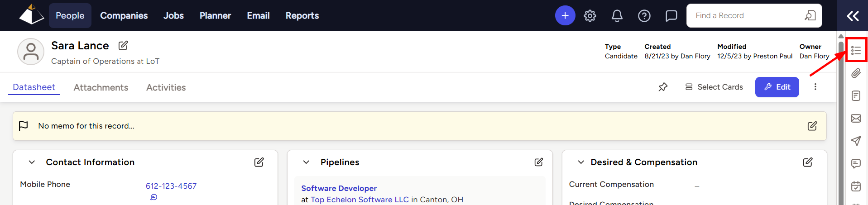Open the three-dot more options menu
868x205 pixels.
(815, 87)
